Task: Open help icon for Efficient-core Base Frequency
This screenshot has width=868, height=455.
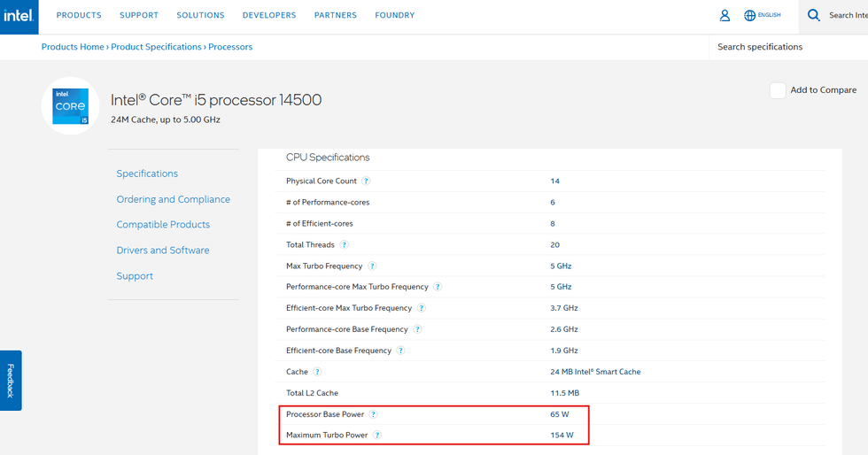Action: coord(400,351)
